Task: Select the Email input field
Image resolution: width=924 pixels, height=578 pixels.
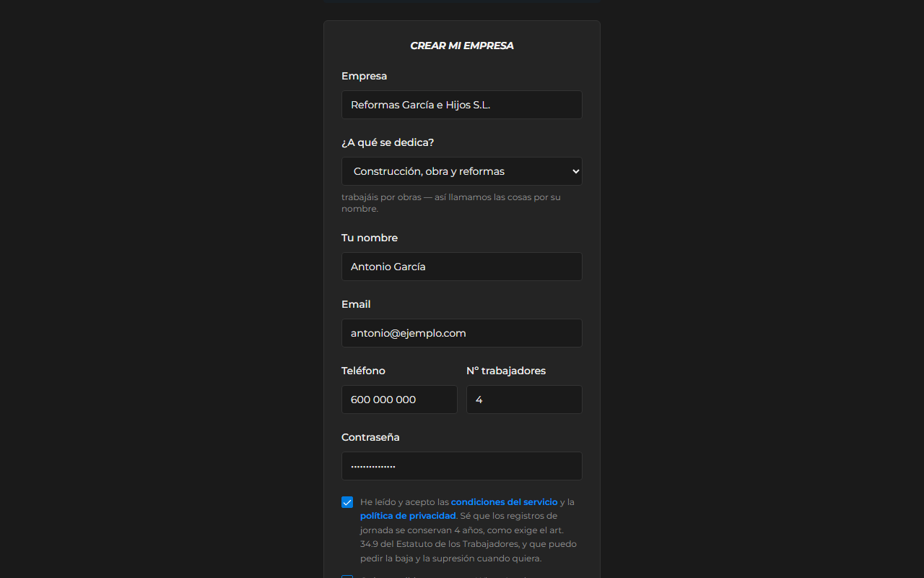Action: [x=462, y=333]
